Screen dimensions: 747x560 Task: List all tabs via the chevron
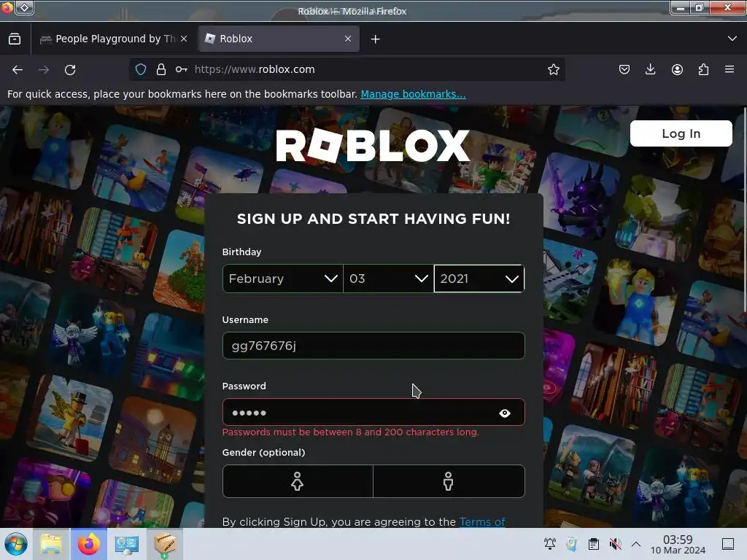[732, 39]
